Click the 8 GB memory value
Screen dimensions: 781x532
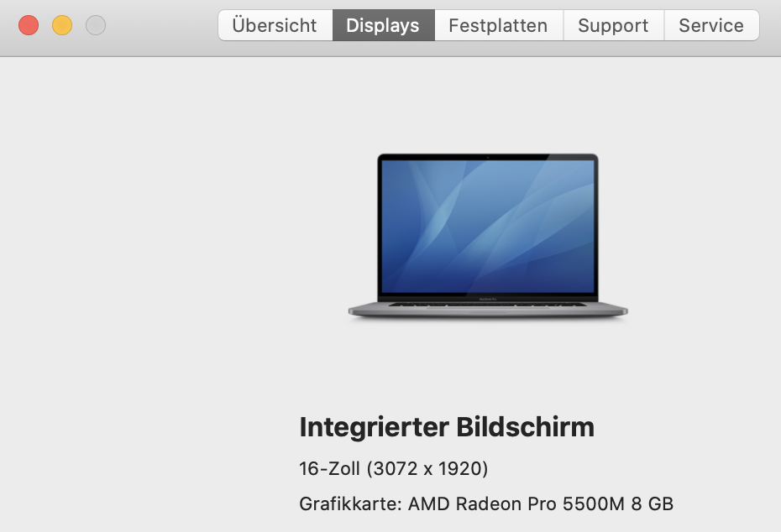(x=652, y=503)
